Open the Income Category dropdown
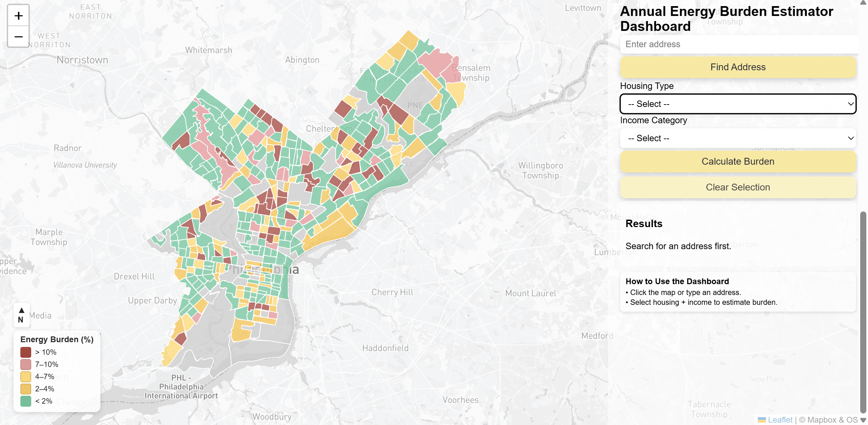This screenshot has width=868, height=425. pos(738,138)
